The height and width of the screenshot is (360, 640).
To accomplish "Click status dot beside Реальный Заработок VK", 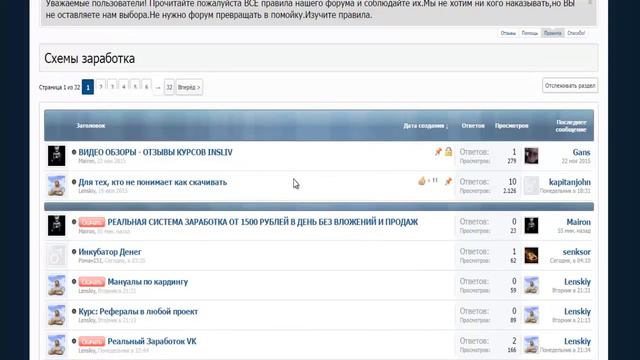I will tap(74, 341).
